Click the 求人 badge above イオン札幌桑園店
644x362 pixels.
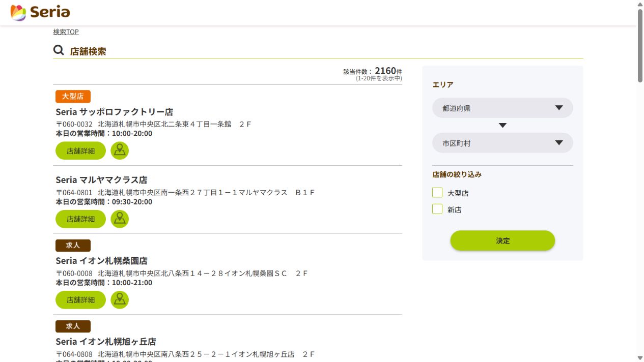[73, 246]
